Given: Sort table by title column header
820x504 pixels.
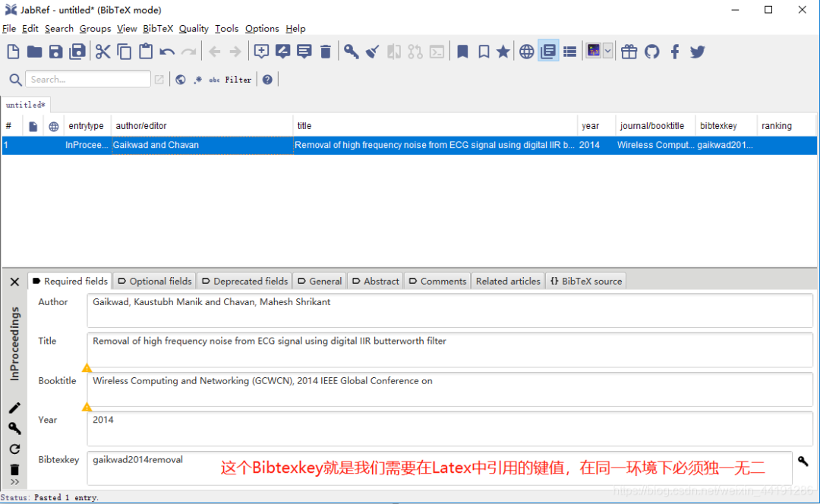Looking at the screenshot, I should pyautogui.click(x=435, y=125).
